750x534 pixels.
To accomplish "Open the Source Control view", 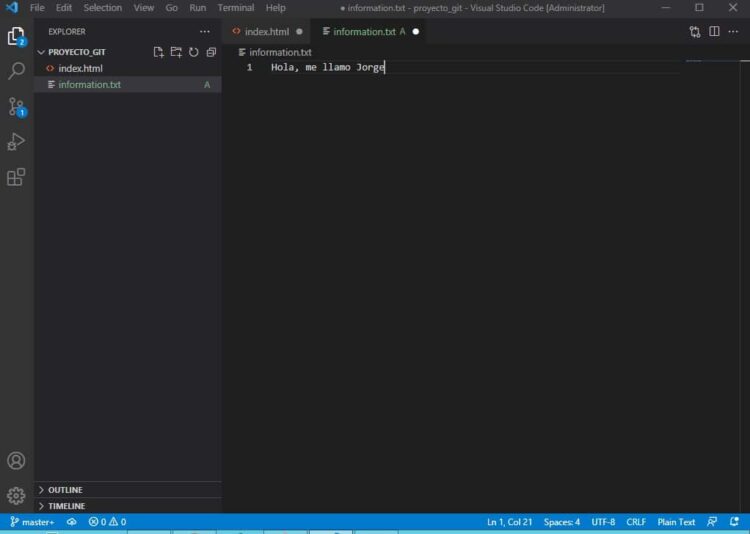I will (16, 107).
